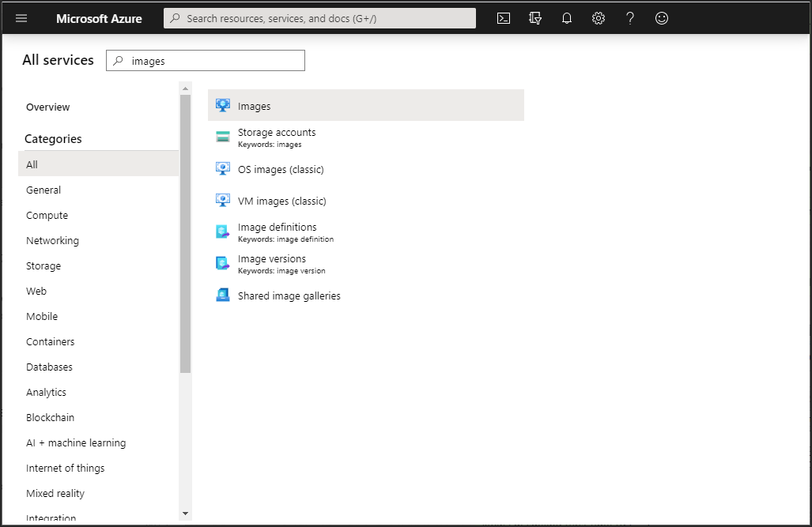Image resolution: width=812 pixels, height=527 pixels.
Task: Open the help question mark icon
Action: pyautogui.click(x=629, y=19)
